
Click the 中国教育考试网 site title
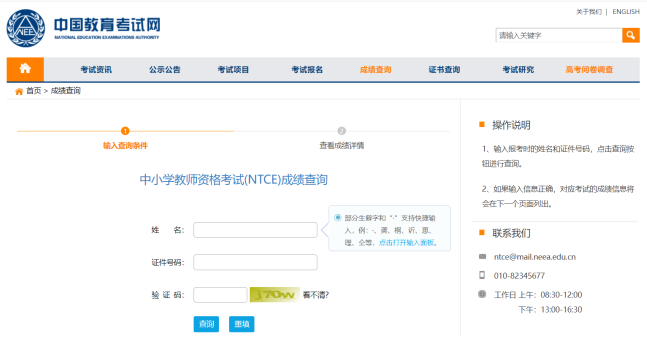(107, 25)
